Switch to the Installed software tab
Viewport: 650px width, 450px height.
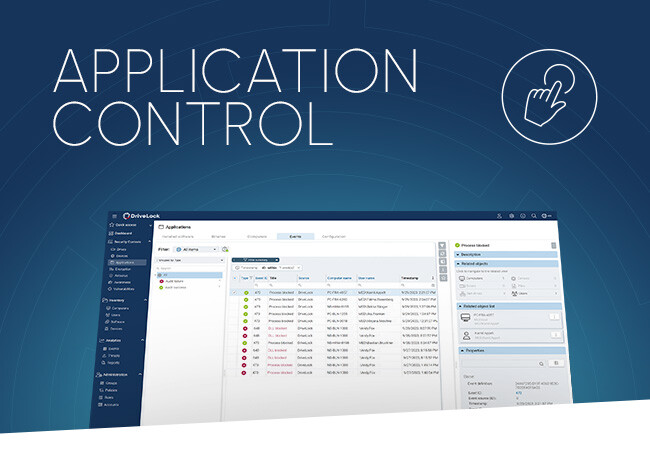click(x=178, y=237)
